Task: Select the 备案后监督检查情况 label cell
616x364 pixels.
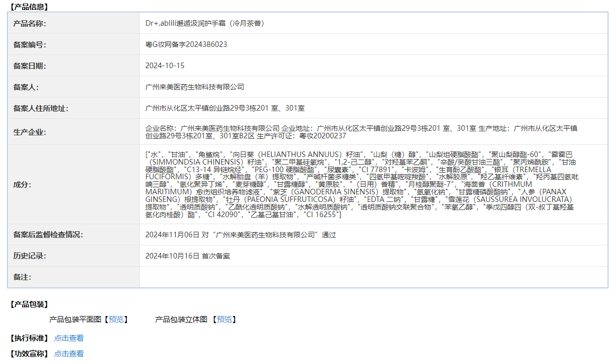Action: click(74, 235)
